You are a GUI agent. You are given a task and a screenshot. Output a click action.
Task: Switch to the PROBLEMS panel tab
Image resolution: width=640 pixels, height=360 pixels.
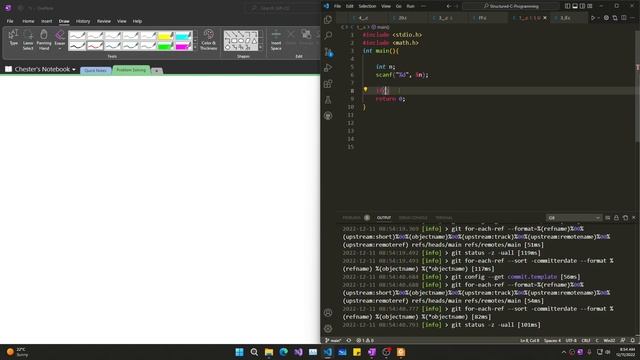351,218
